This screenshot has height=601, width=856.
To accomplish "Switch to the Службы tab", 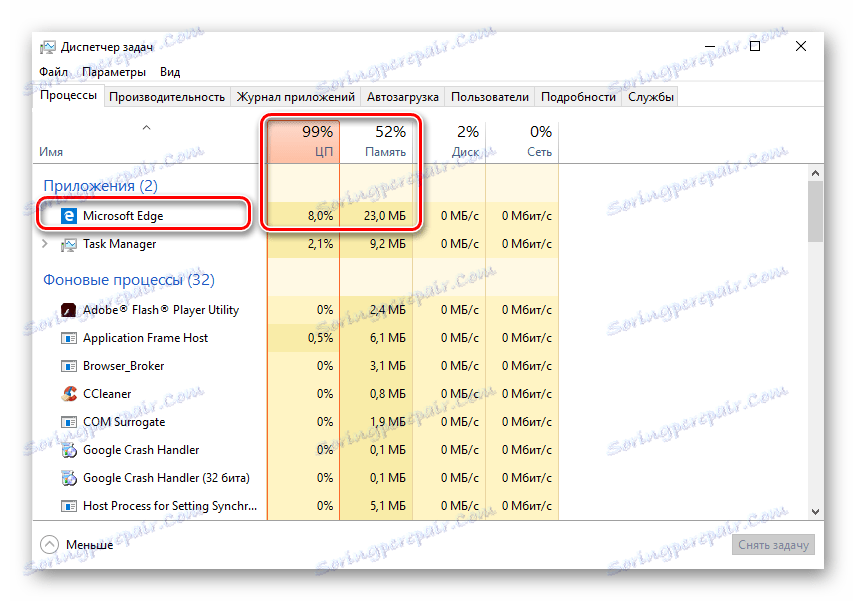I will pos(650,97).
